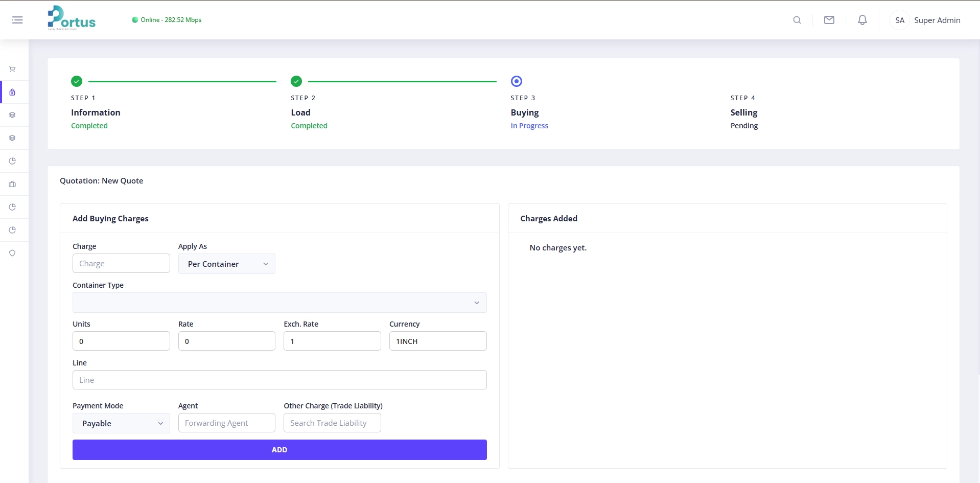
Task: Click the shield sidebar icon
Action: 12,253
